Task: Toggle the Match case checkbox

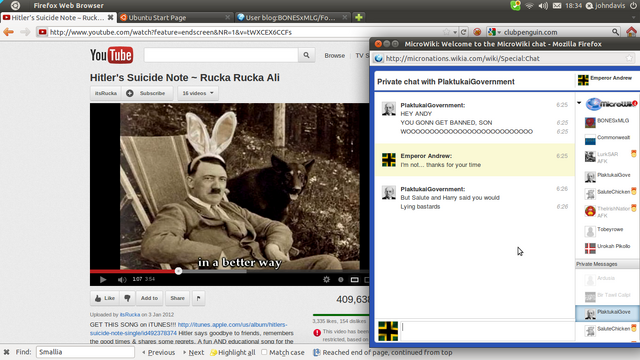Action: [264, 352]
